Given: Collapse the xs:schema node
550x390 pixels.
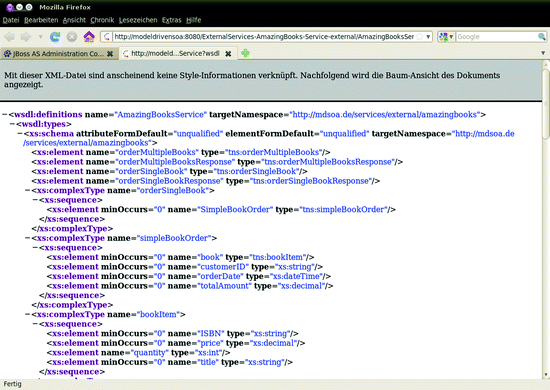Looking at the screenshot, I should [x=20, y=134].
